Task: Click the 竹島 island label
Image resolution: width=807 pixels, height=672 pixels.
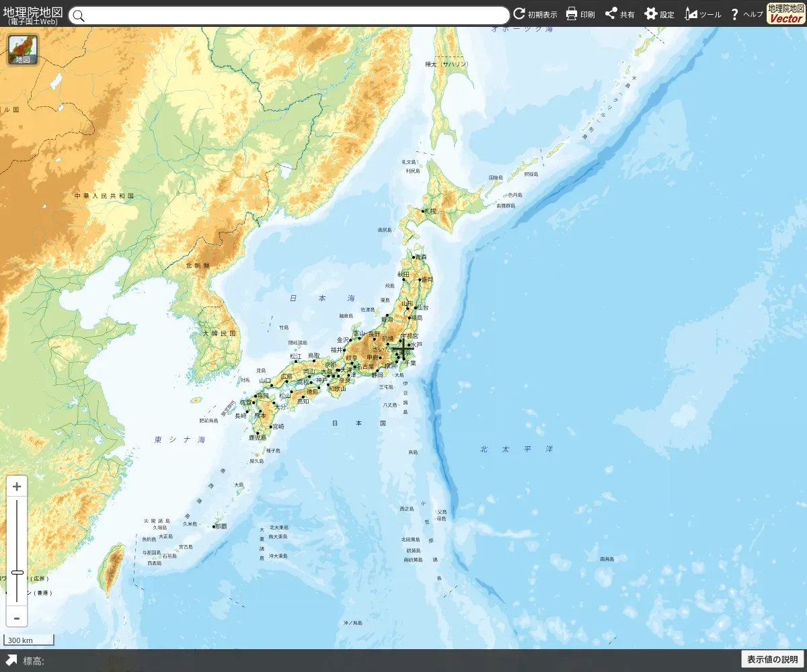Action: (284, 328)
